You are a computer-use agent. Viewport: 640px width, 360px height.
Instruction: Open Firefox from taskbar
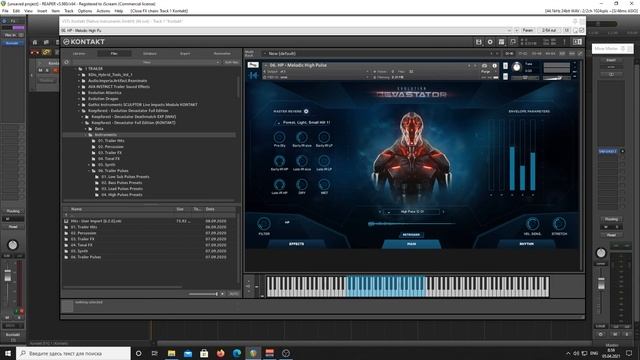[220, 353]
